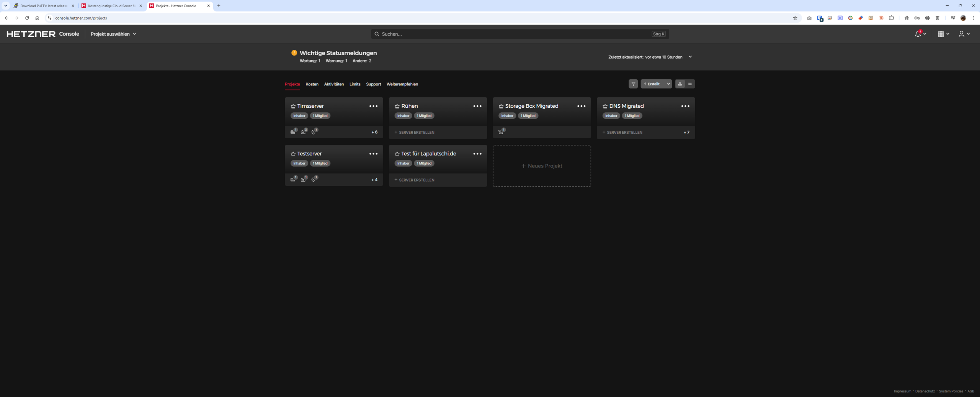Image resolution: width=980 pixels, height=397 pixels.
Task: Click the magnifier icon in search bar
Action: (x=377, y=34)
